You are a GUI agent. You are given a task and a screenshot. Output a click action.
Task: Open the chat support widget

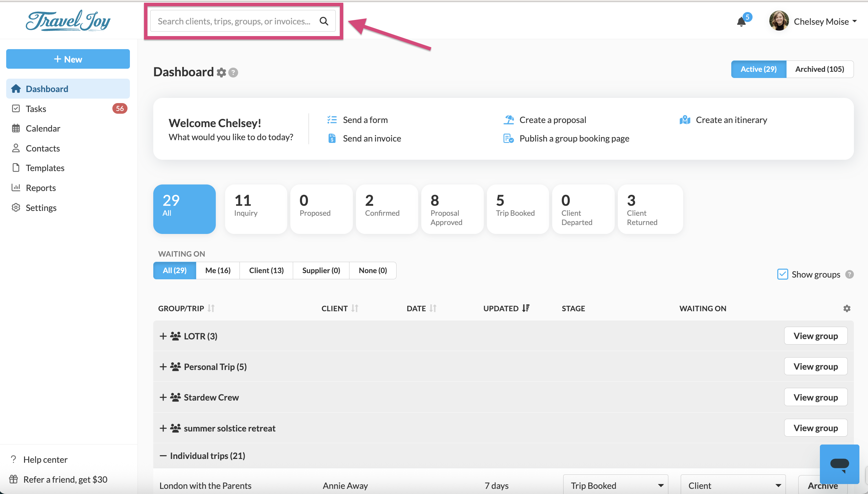pos(839,464)
